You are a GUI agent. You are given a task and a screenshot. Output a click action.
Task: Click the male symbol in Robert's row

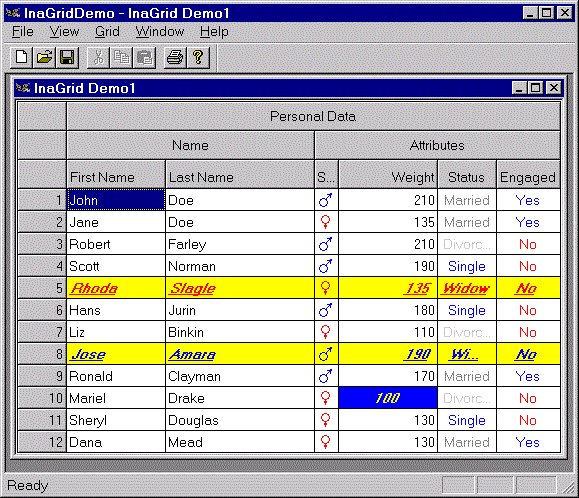[x=325, y=244]
